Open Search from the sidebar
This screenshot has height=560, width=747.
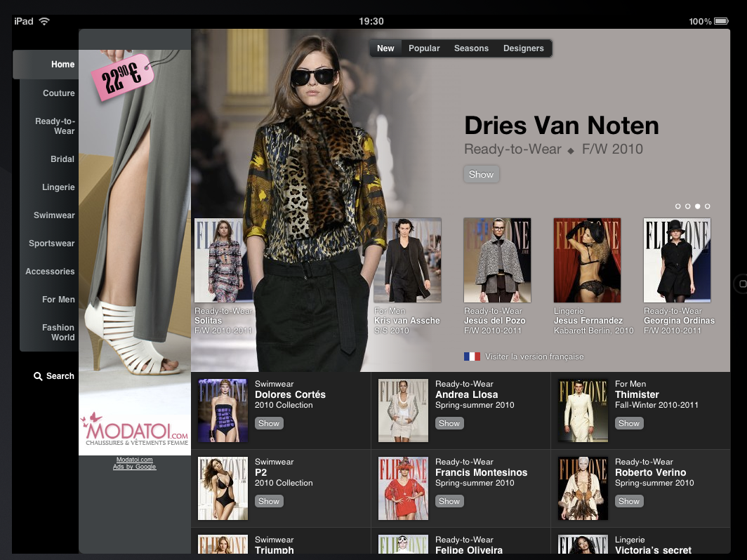pyautogui.click(x=53, y=375)
